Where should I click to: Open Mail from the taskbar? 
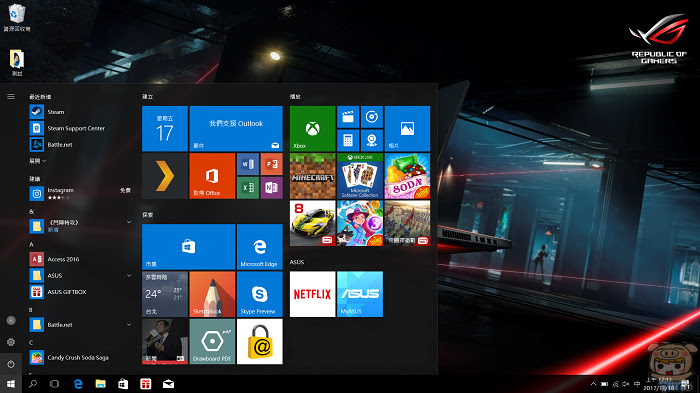pos(168,384)
